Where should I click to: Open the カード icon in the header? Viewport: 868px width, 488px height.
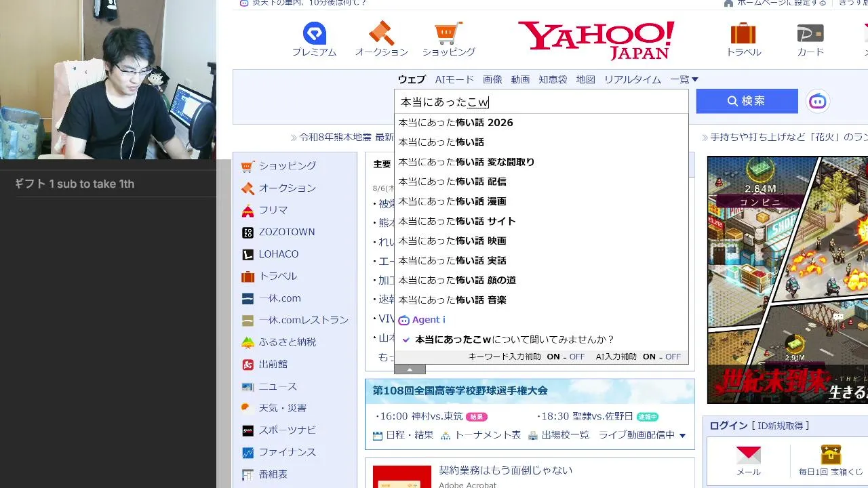(x=810, y=33)
